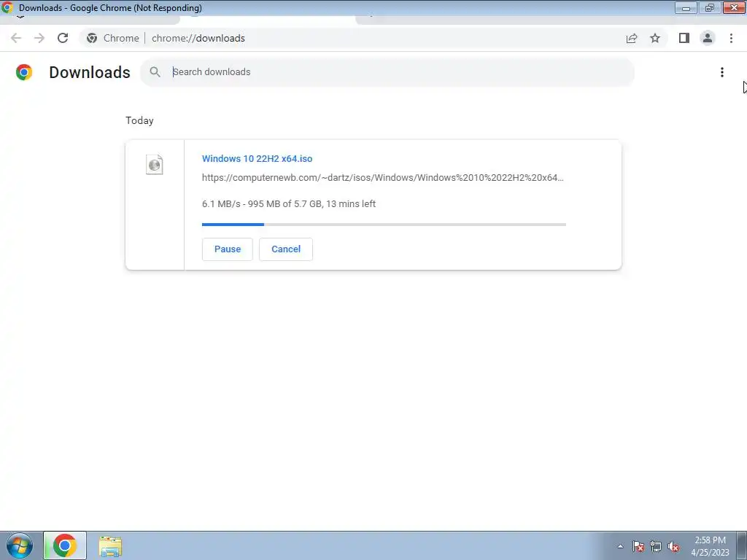The image size is (747, 560).
Task: Click the browser forward arrow
Action: click(39, 38)
